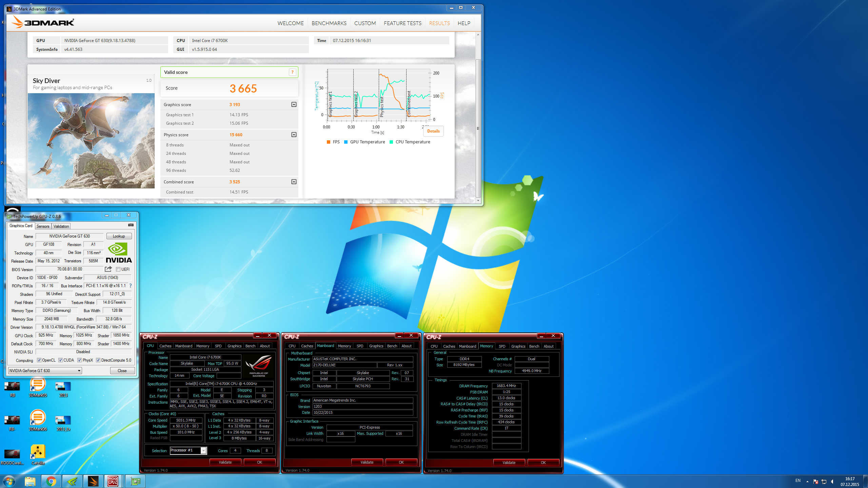
Task: Open File Explorer from the taskbar
Action: tap(30, 481)
